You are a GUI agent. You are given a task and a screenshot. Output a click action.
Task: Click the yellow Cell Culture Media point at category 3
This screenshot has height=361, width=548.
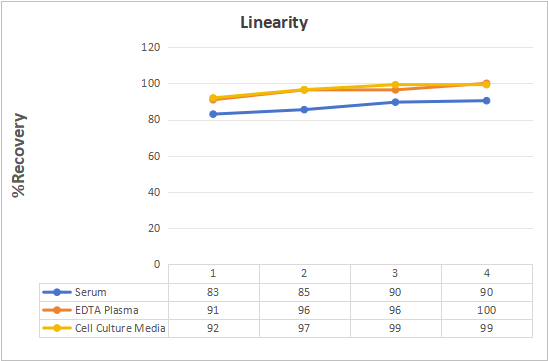click(x=395, y=85)
